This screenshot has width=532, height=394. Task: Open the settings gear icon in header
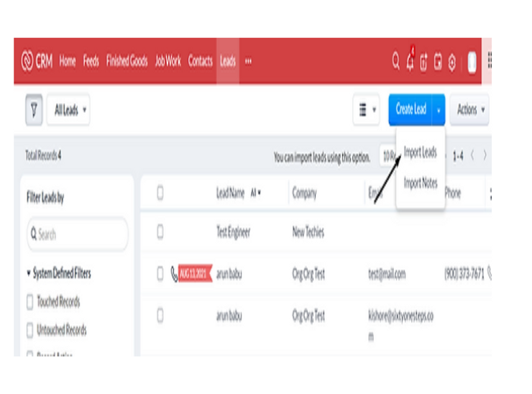(x=452, y=62)
